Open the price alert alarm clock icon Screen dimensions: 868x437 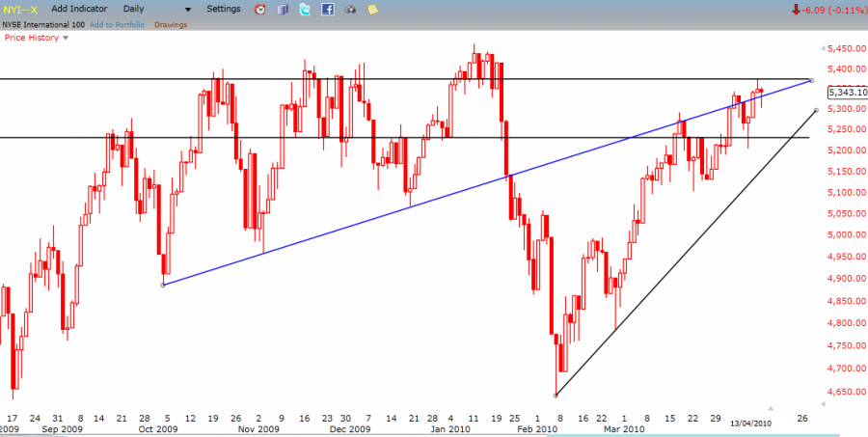coord(259,10)
